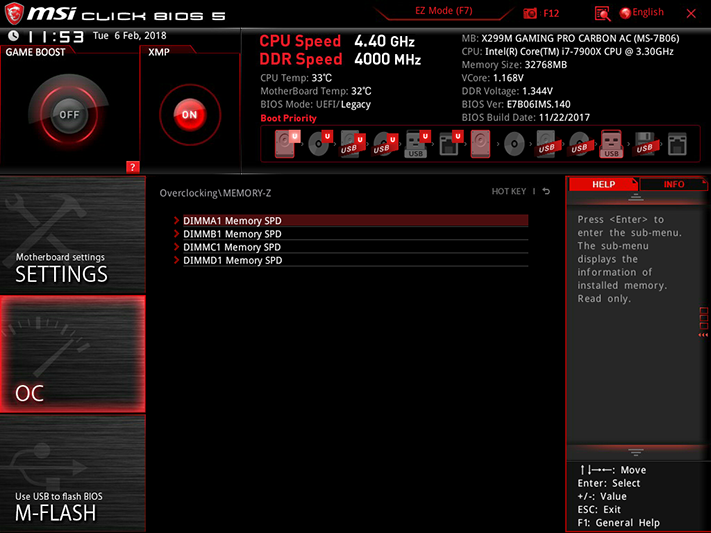711x533 pixels.
Task: Click the F1: General Help hint
Action: point(618,523)
